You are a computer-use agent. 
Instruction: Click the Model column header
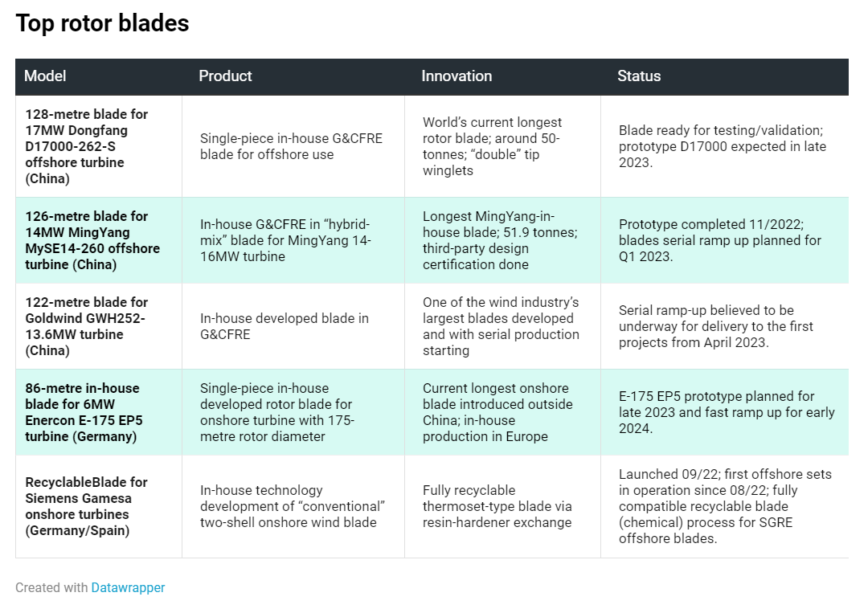[45, 76]
